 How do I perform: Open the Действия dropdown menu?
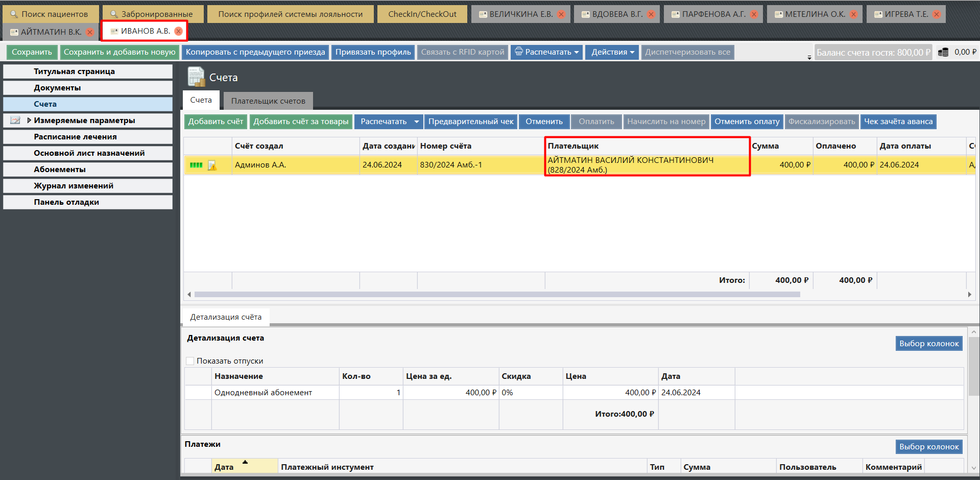[x=612, y=52]
